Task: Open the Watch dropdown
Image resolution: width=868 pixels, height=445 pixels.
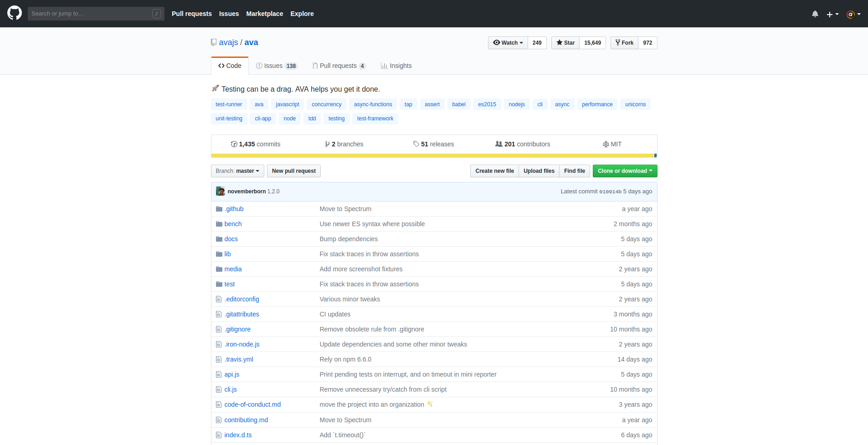Action: (x=508, y=43)
